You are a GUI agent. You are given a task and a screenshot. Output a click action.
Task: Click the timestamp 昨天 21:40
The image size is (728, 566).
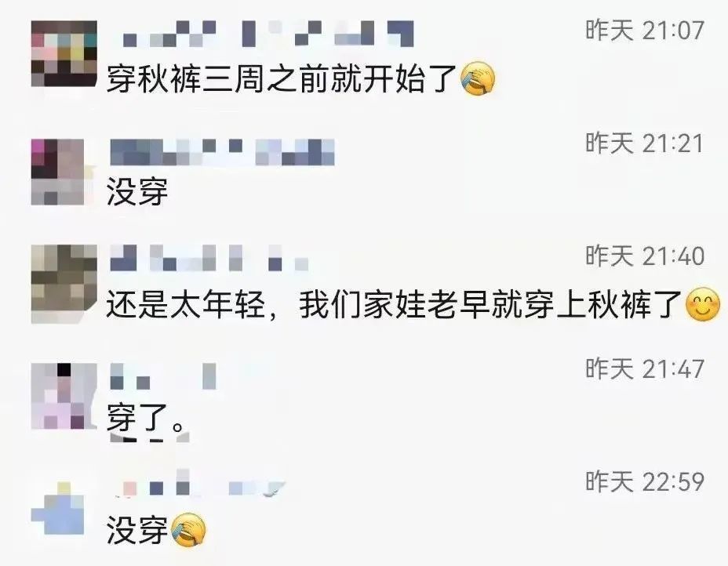(x=644, y=256)
